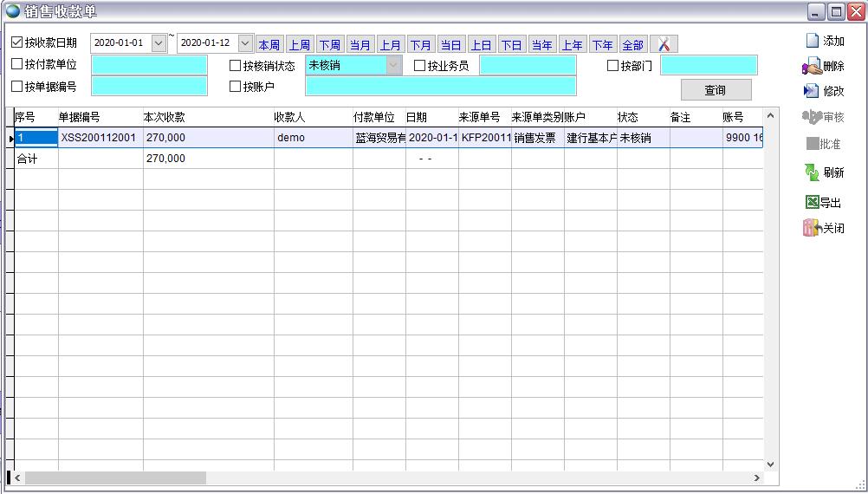Enable the 按付款单位 checkbox
This screenshot has width=868, height=494.
(x=17, y=64)
